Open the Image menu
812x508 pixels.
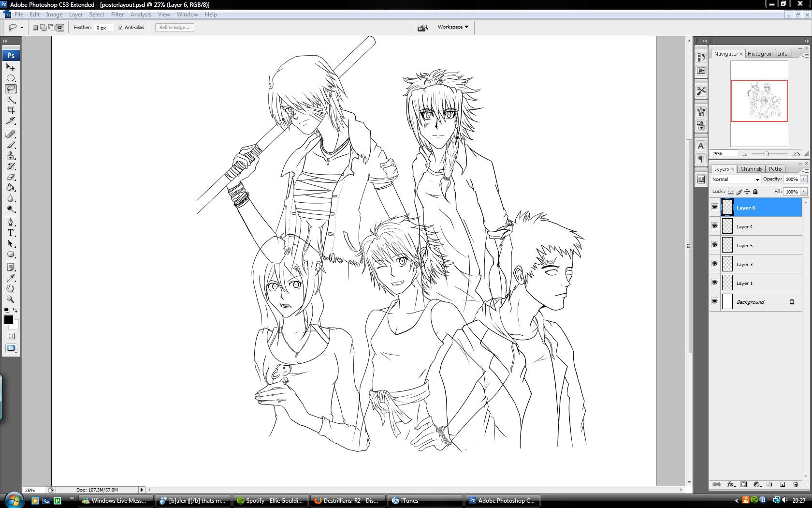coord(54,15)
